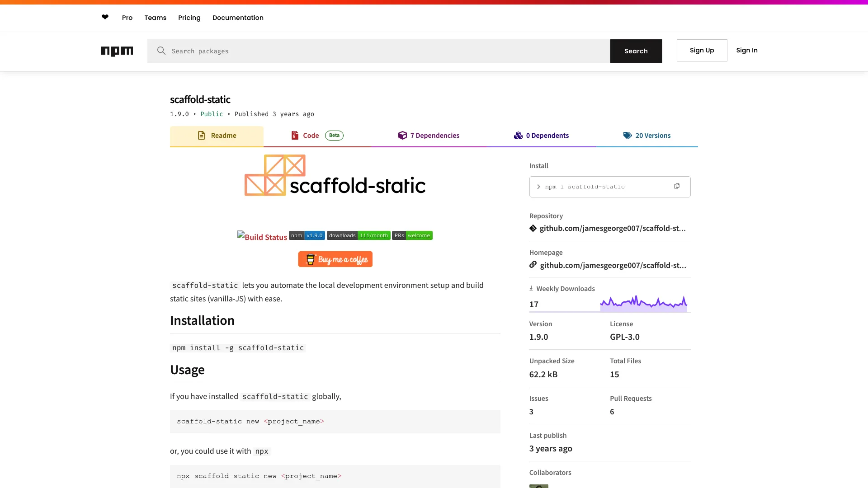Focus the Search packages input field

[379, 51]
